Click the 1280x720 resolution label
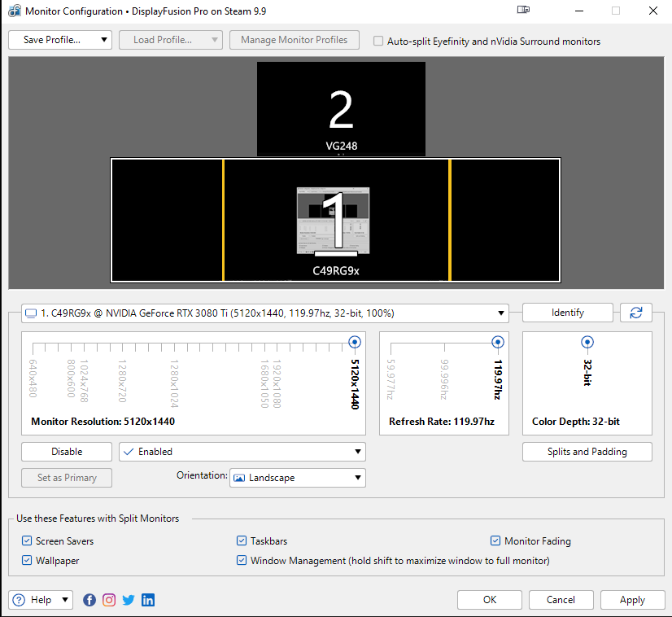672x617 pixels. [x=122, y=381]
